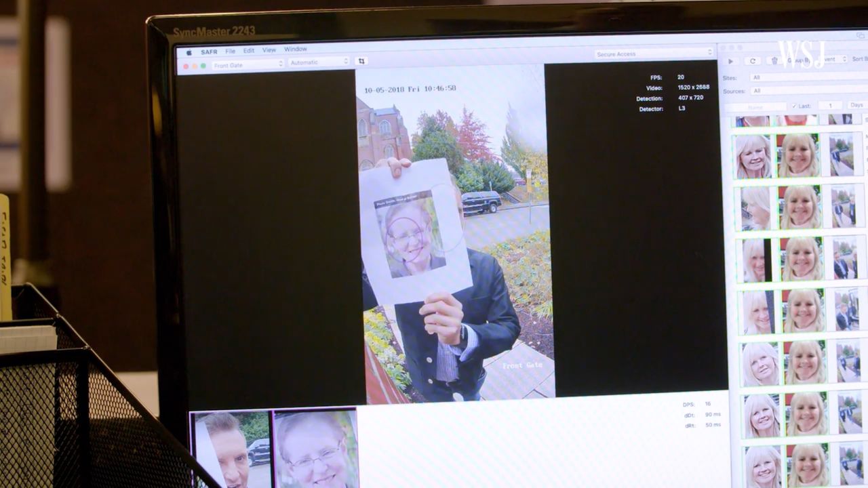Open the Apple menu

click(189, 52)
